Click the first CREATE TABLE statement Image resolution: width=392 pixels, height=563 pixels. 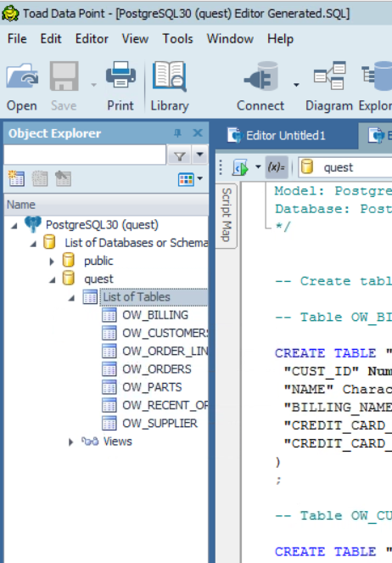pyautogui.click(x=333, y=353)
